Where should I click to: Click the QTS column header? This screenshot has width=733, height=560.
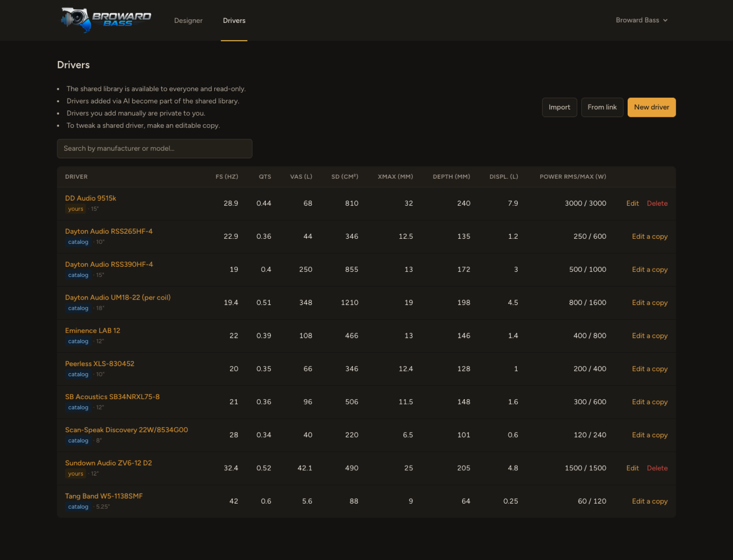(x=265, y=177)
